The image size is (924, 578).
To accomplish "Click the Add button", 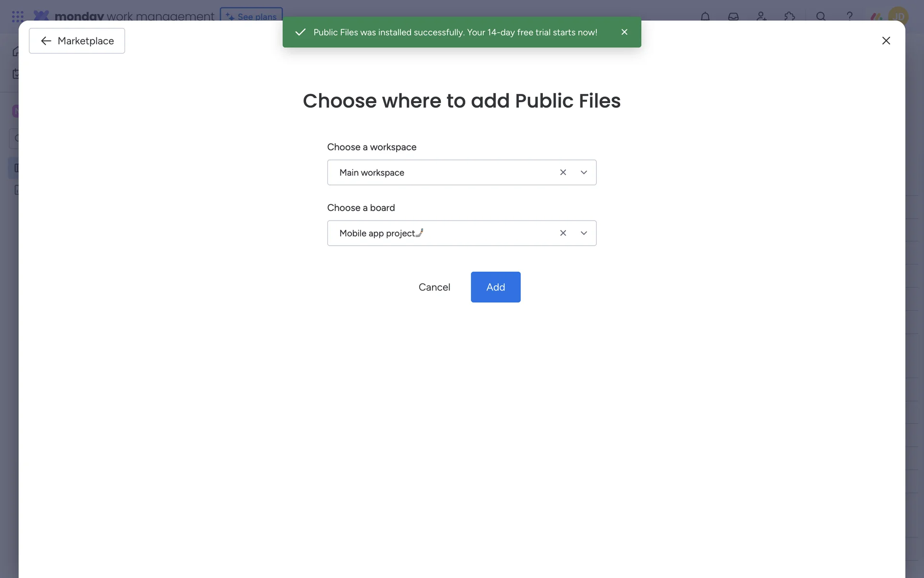I will (495, 287).
